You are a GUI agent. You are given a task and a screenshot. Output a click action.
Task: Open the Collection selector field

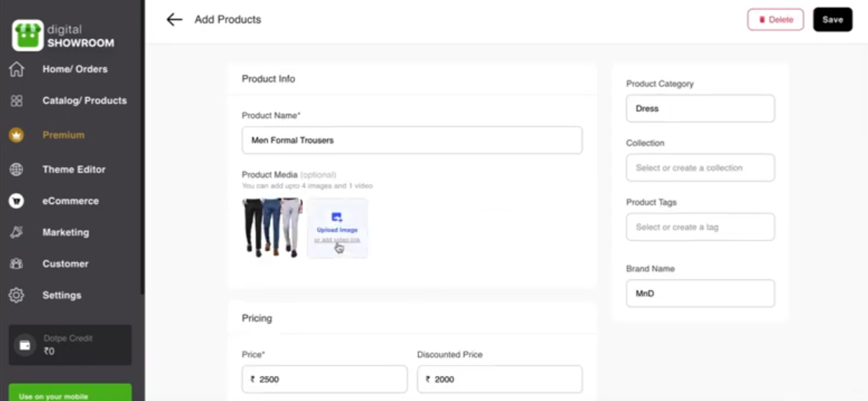pyautogui.click(x=700, y=168)
